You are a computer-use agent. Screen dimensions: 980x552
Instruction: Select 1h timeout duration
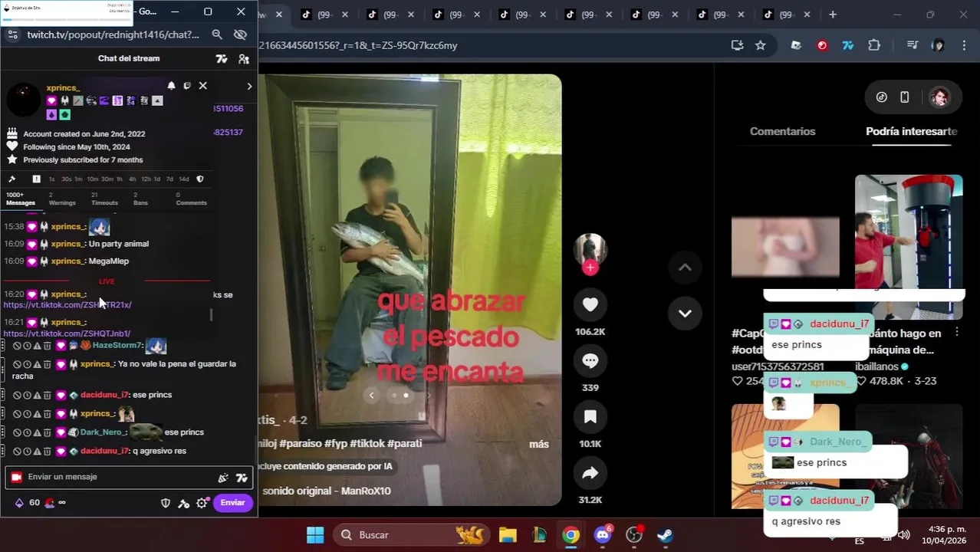click(x=120, y=179)
